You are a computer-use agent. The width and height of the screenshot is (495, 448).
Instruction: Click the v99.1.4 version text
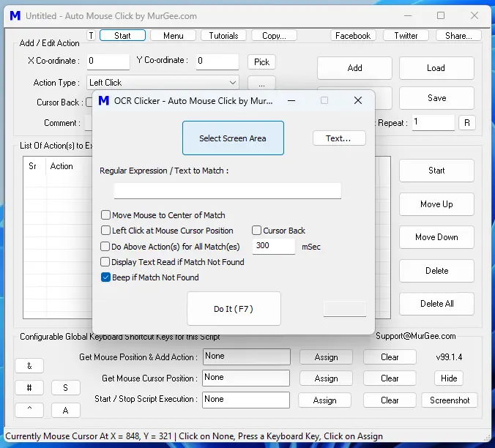449,357
